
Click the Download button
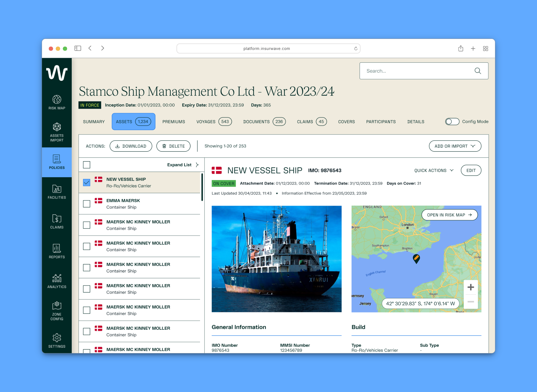[x=131, y=146]
